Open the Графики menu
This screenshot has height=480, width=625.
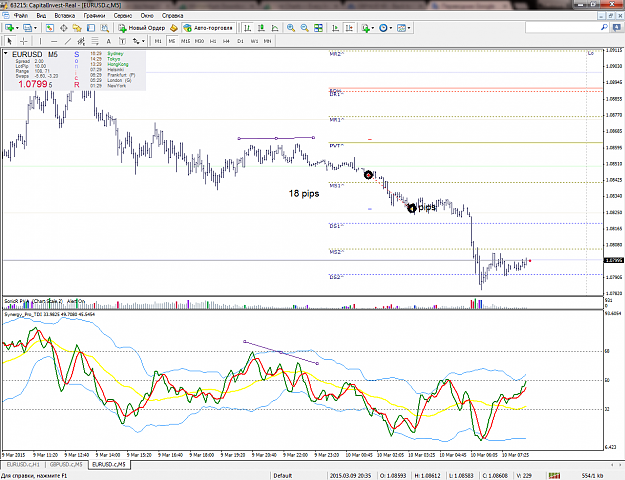pyautogui.click(x=94, y=16)
